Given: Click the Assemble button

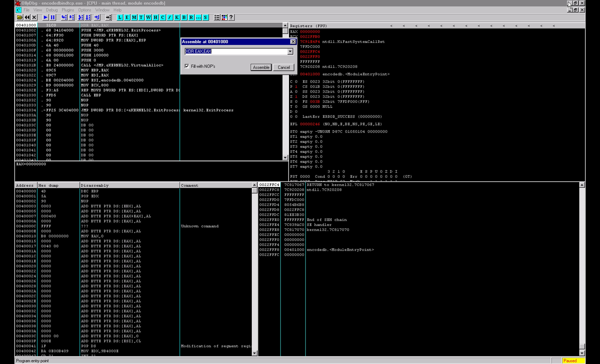Looking at the screenshot, I should click(261, 67).
